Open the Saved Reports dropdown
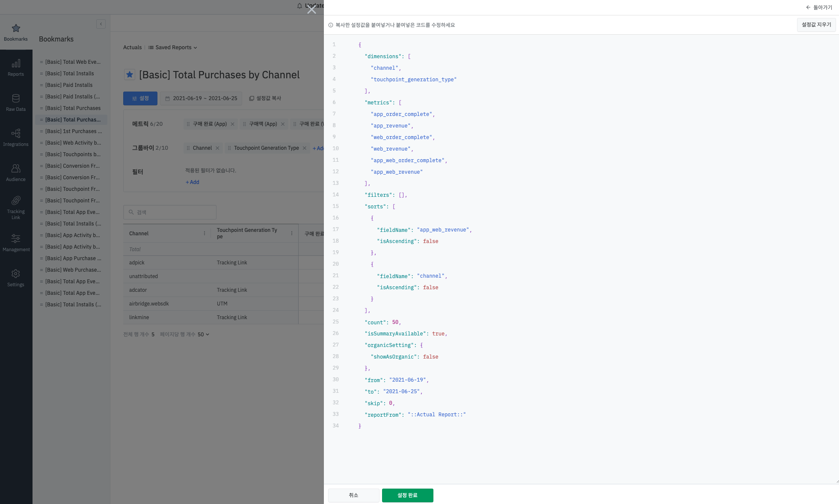The height and width of the screenshot is (504, 839). point(172,47)
